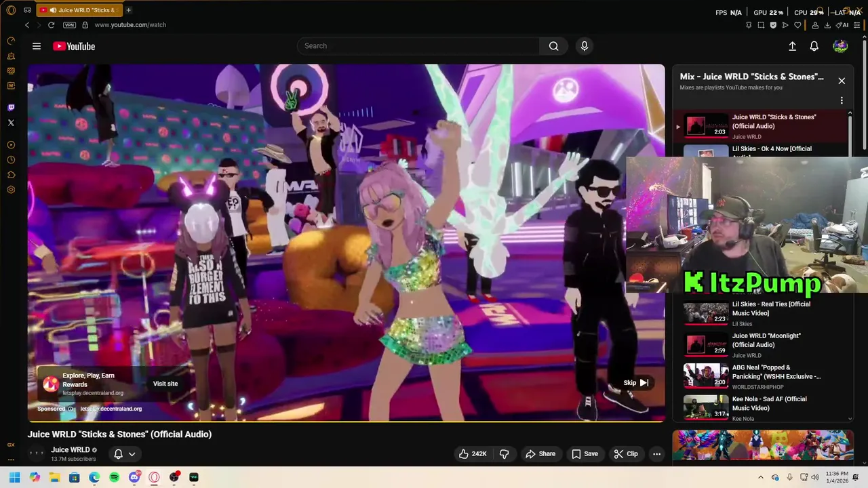The image size is (868, 488).
Task: Toggle ad blocker shield icon
Action: (x=773, y=25)
